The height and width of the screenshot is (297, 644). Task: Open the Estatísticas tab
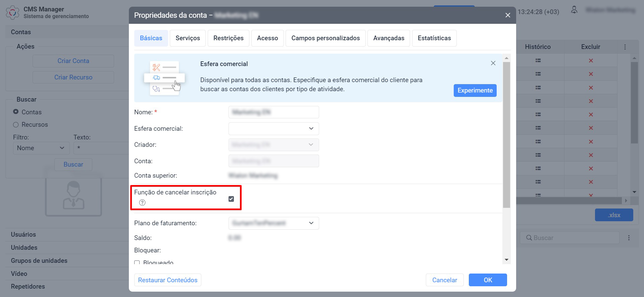(434, 38)
